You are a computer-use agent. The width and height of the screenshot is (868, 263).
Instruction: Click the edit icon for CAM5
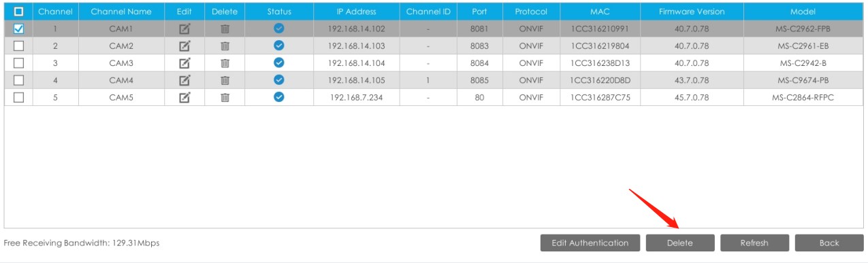click(x=184, y=97)
